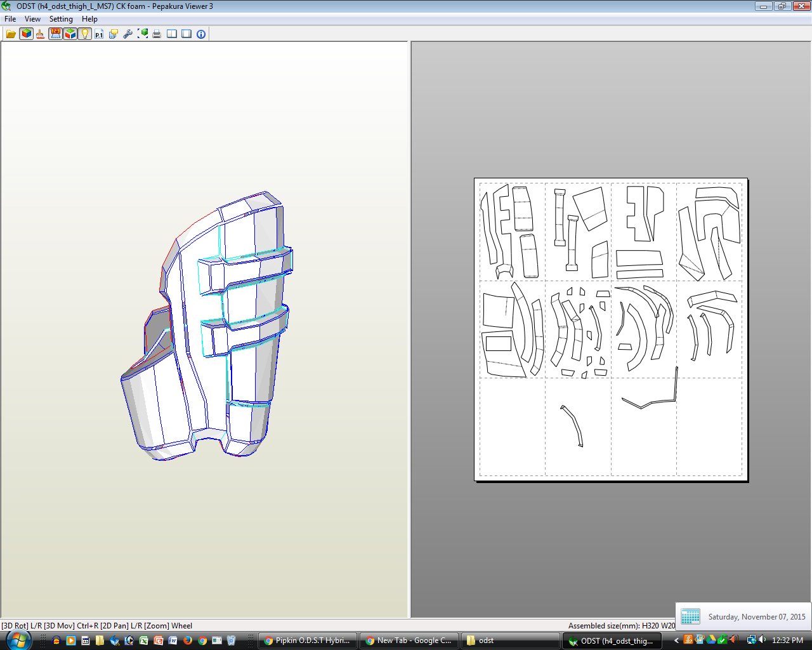Open a file with the folder icon
Image resolution: width=812 pixels, height=650 pixels.
coord(11,34)
